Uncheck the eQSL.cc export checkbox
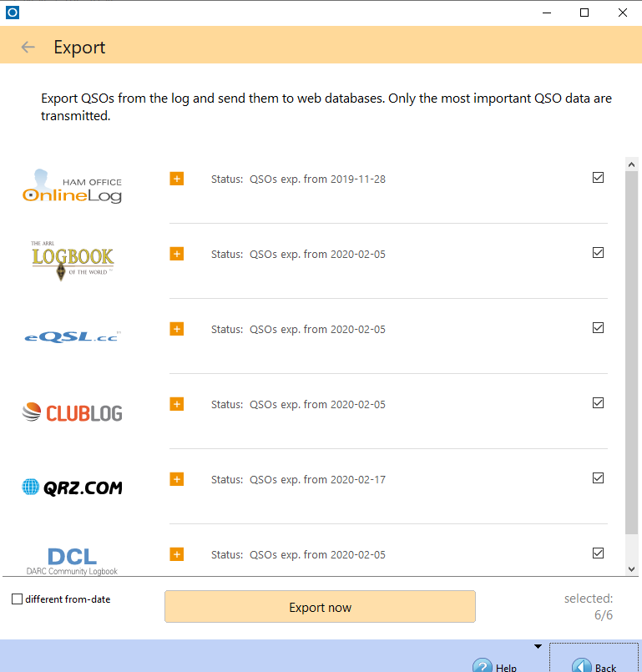The height and width of the screenshot is (672, 642). click(x=598, y=328)
